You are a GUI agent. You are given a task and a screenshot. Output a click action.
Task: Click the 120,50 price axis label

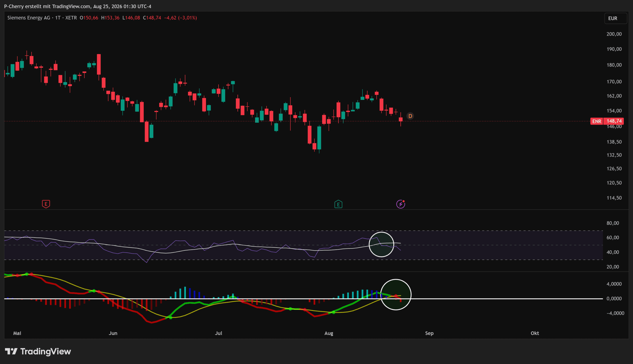coord(614,183)
